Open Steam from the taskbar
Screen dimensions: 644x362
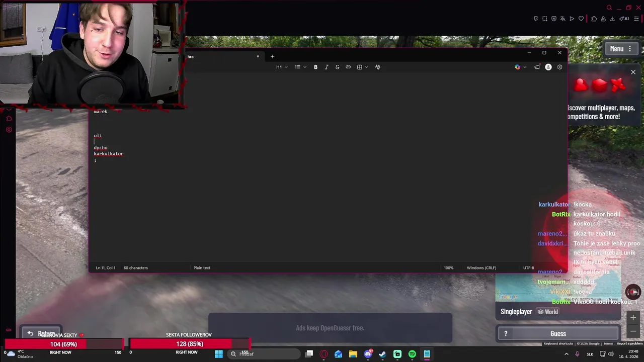(x=382, y=354)
